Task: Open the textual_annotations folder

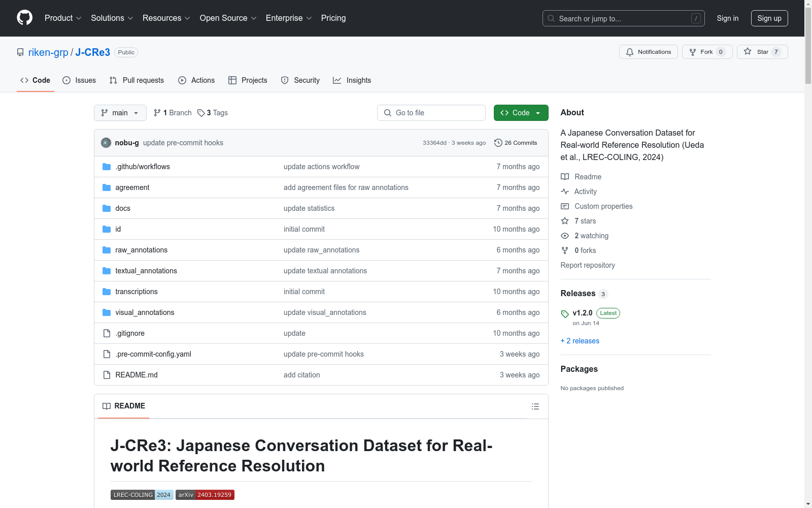Action: [x=146, y=271]
